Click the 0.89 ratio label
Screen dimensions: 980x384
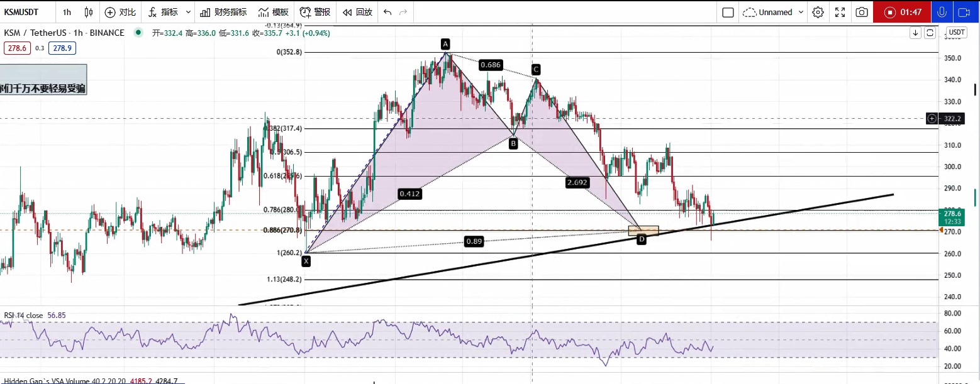[474, 241]
